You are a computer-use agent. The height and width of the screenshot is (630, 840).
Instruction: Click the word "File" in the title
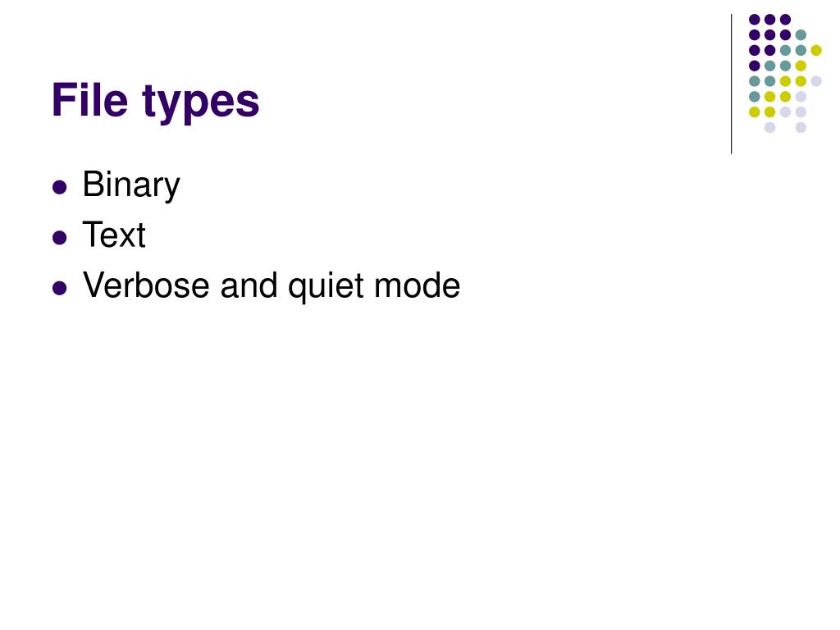pyautogui.click(x=90, y=99)
